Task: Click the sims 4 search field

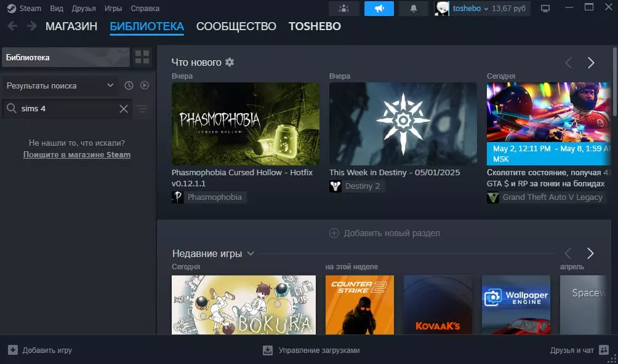Action: pyautogui.click(x=67, y=109)
